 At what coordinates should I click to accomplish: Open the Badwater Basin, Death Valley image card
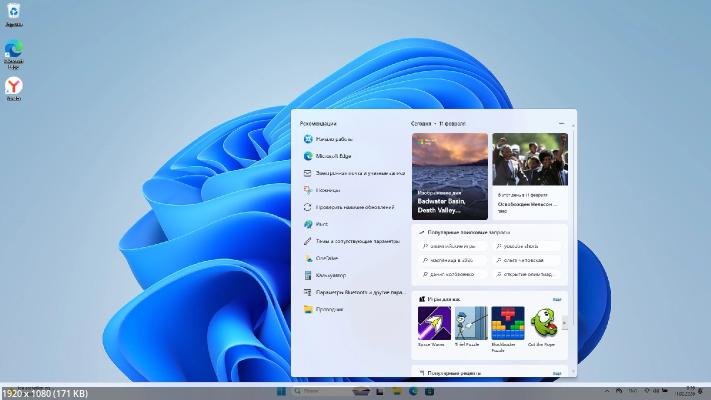pyautogui.click(x=449, y=176)
